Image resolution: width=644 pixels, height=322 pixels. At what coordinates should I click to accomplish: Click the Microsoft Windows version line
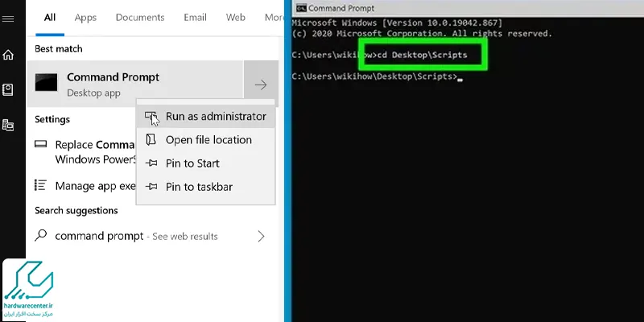tap(397, 23)
